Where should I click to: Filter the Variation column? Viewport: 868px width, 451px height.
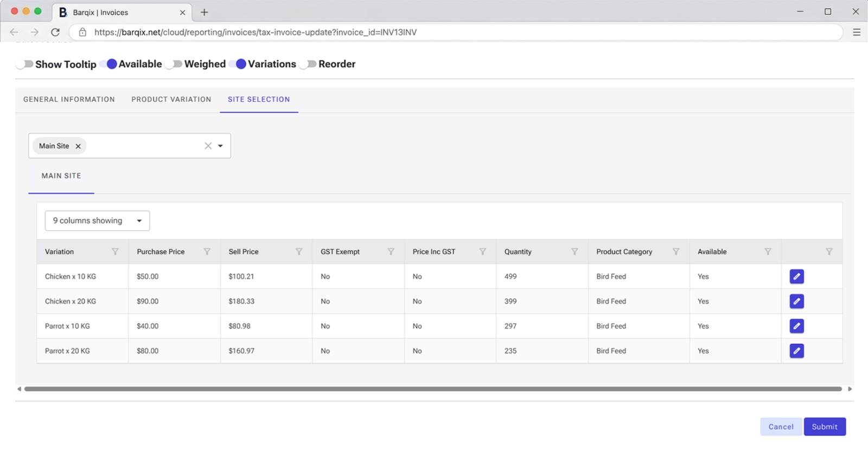click(x=115, y=252)
